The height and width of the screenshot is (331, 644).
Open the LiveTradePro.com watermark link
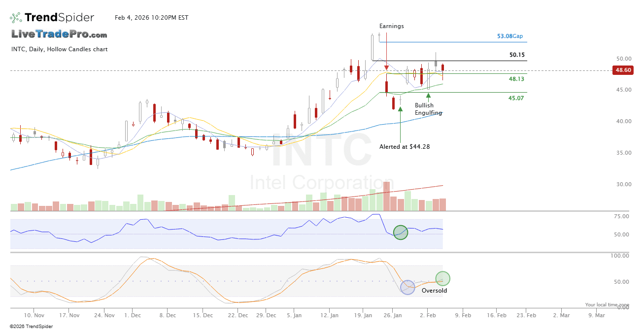click(59, 34)
